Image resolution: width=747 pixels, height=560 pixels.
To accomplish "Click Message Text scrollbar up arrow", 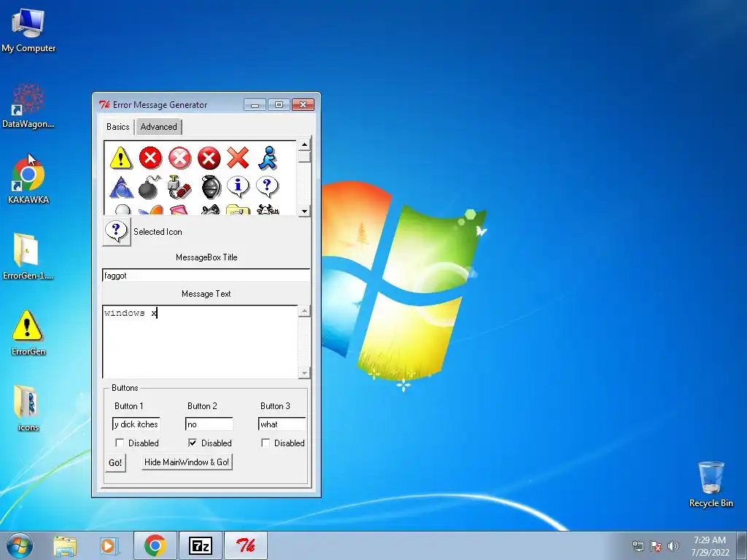I will [304, 311].
